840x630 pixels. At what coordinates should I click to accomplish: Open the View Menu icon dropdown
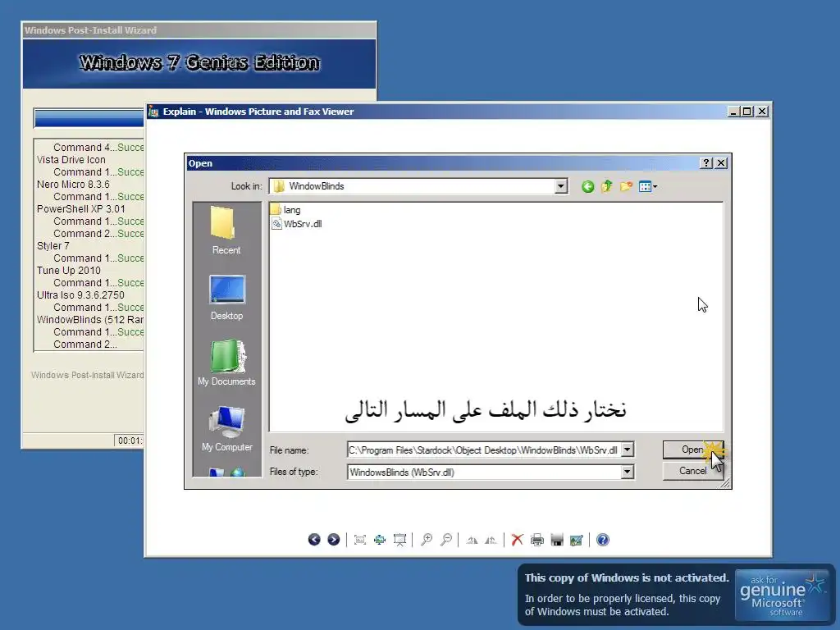(648, 186)
